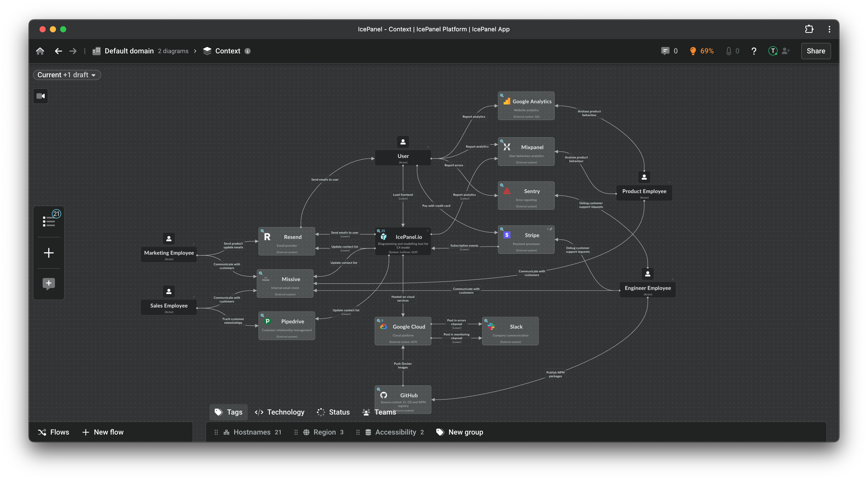Screen dimensions: 868x480
Task: Select the Google Analytics node
Action: pyautogui.click(x=526, y=106)
